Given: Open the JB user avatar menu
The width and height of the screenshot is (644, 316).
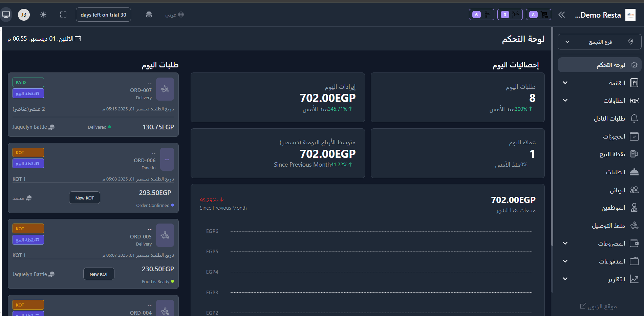Looking at the screenshot, I should coord(24,15).
